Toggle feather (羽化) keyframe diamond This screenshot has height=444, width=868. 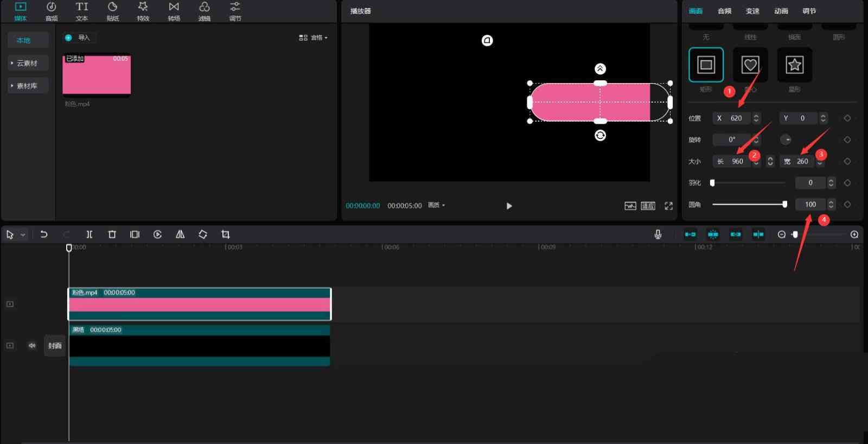point(847,183)
